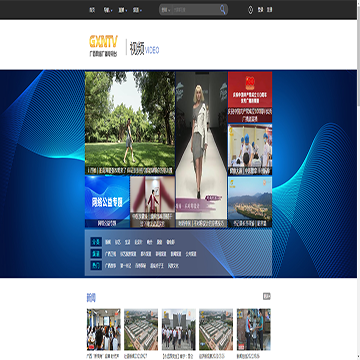Click the 热门 category label icon
Image resolution: width=360 pixels, height=360 pixels.
[96, 266]
